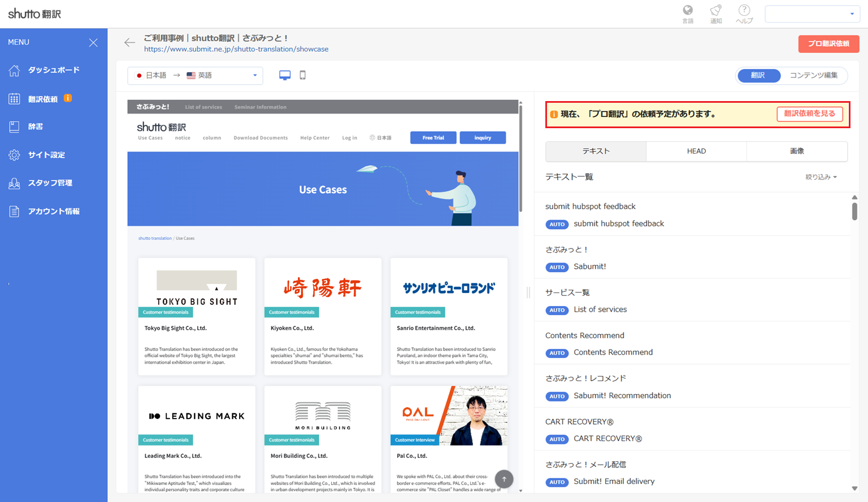The height and width of the screenshot is (502, 868).
Task: Select translation text 'Sabumit! Recommendation'
Action: (622, 396)
